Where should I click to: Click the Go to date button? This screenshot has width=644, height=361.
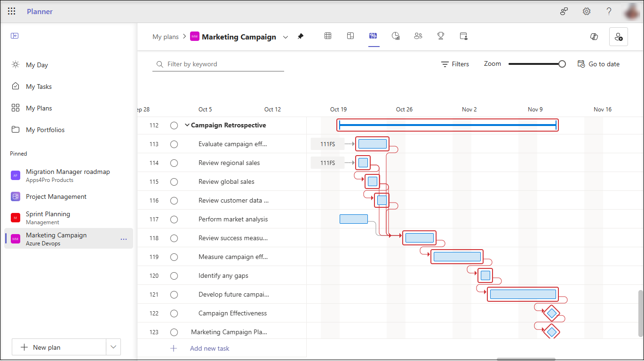[x=599, y=64]
